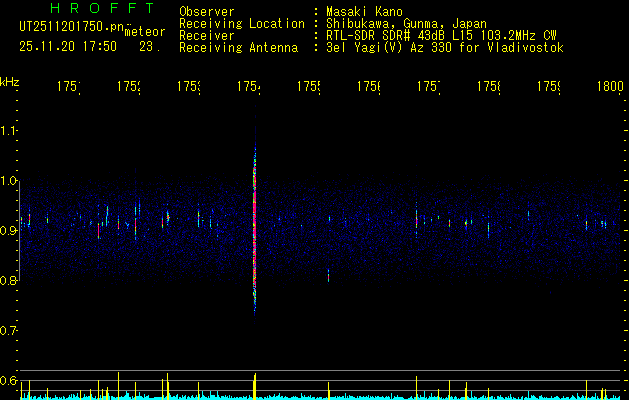Select "Shibukawa, Gunma, Japan" location text
This screenshot has height=400, width=629.
coord(406,24)
